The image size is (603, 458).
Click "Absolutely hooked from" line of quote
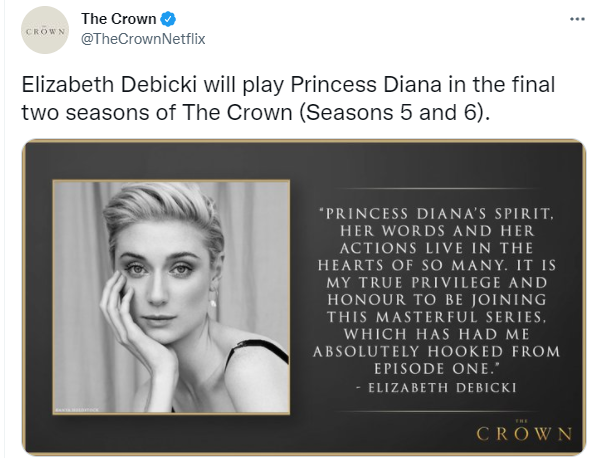(x=436, y=351)
